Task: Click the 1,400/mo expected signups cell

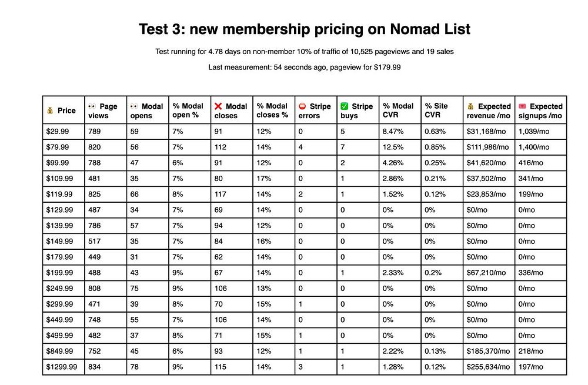Action: [x=534, y=147]
